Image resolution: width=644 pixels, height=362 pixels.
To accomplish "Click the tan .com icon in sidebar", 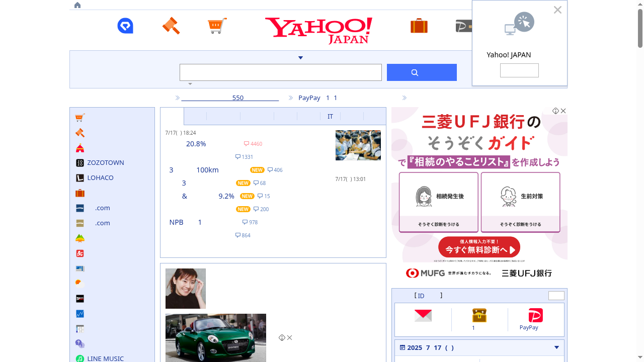I will coord(80,223).
